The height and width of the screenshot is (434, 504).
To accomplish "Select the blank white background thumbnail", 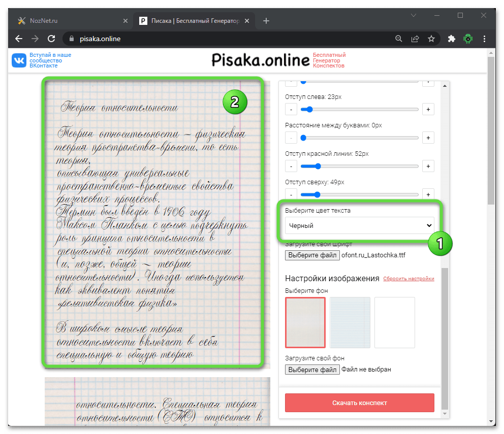I will pyautogui.click(x=395, y=322).
